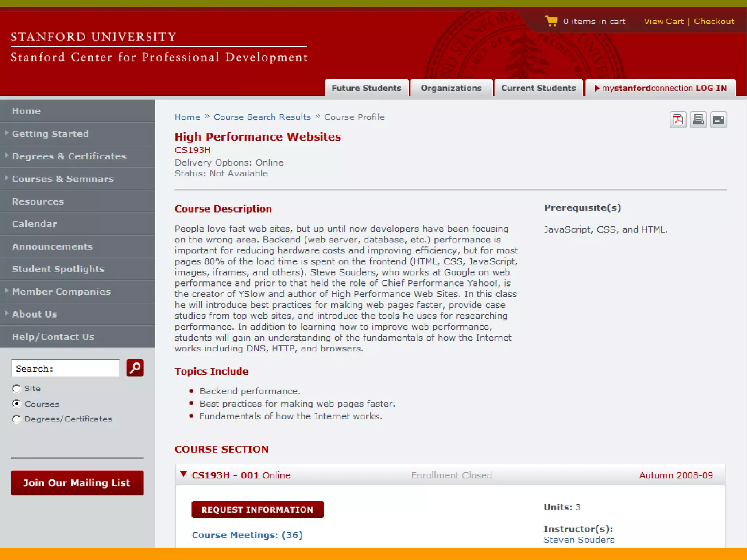747x560 pixels.
Task: Click the shopping cart icon
Action: (551, 21)
